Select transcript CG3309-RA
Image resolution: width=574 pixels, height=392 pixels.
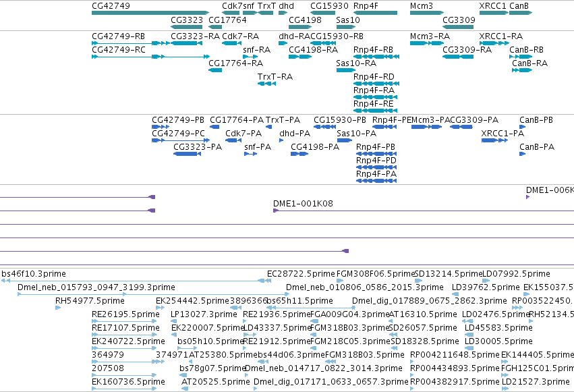click(458, 57)
